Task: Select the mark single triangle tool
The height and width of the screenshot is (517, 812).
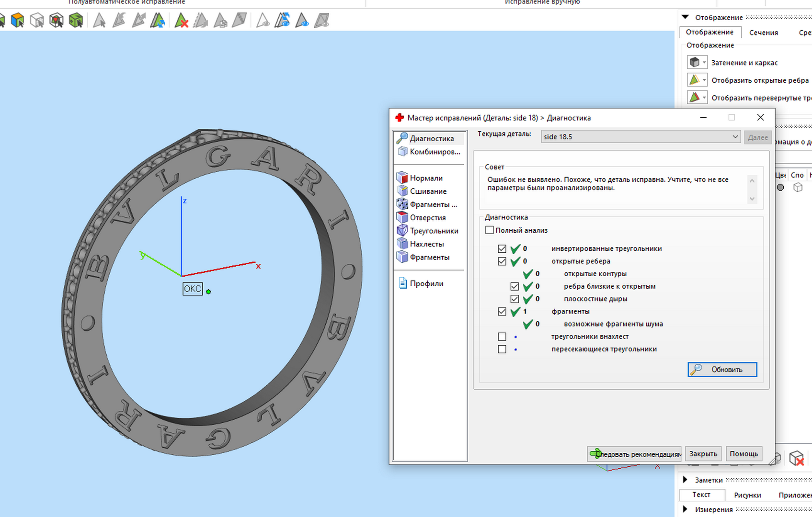Action: click(99, 20)
